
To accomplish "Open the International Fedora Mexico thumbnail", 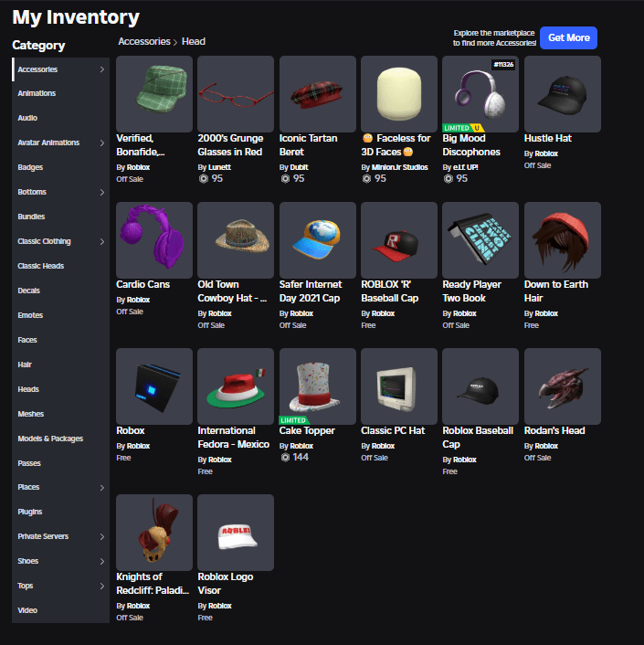I will [x=236, y=386].
